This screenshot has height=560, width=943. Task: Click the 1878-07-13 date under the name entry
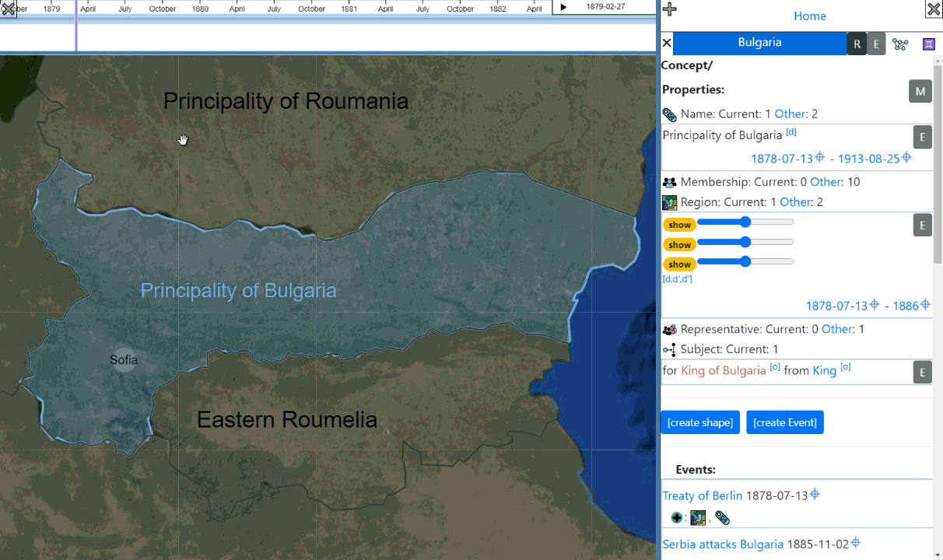pos(781,159)
